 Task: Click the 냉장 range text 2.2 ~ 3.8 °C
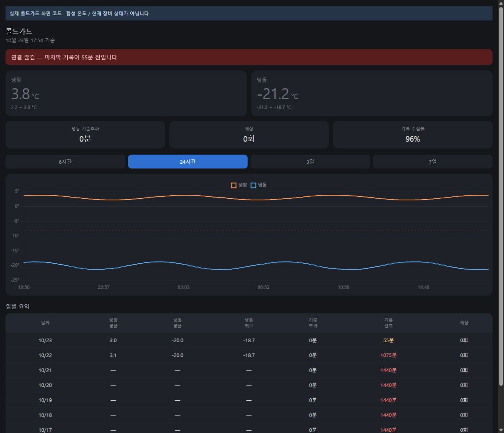click(24, 108)
